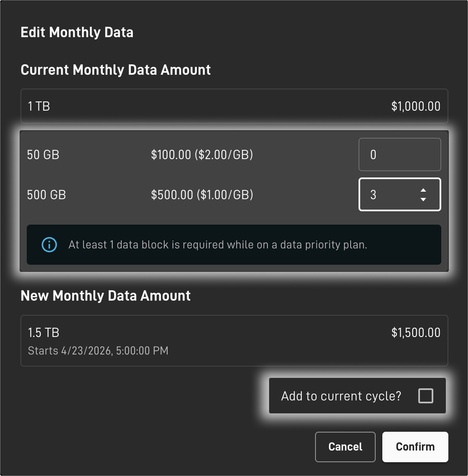The width and height of the screenshot is (468, 476).
Task: Click the 50 GB block label
Action: tap(43, 155)
